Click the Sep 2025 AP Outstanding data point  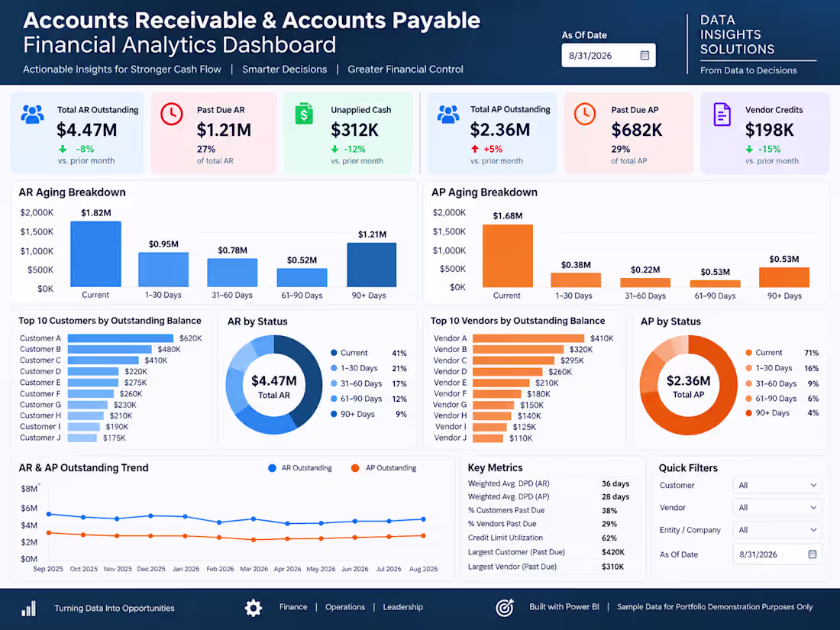click(49, 533)
